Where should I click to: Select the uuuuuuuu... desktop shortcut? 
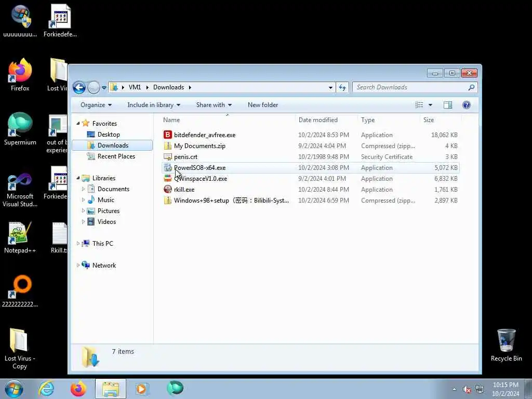(20, 20)
